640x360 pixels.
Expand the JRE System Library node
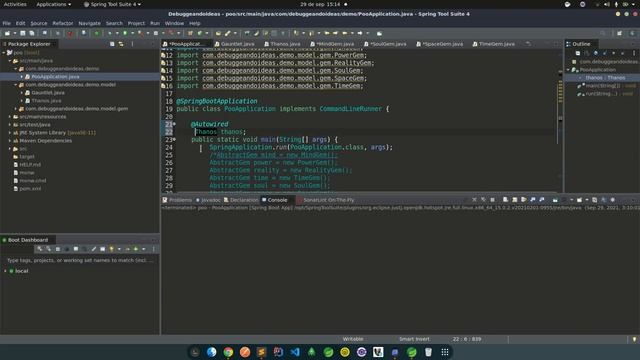point(10,133)
